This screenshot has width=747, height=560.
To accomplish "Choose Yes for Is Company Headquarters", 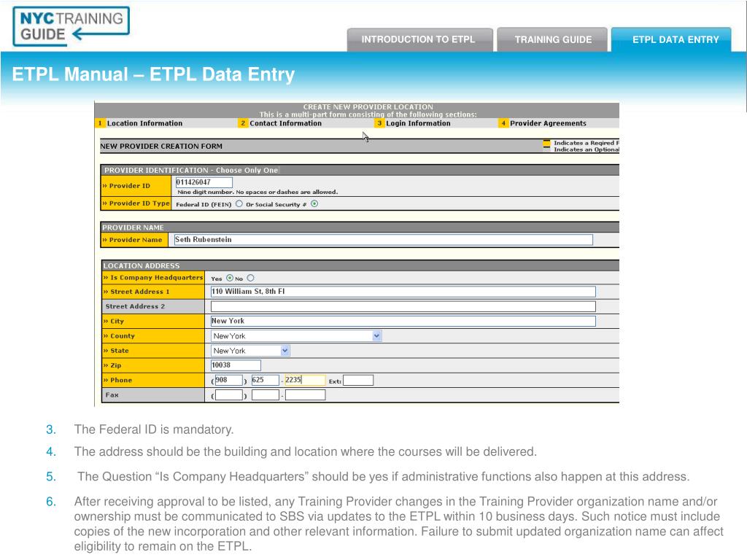I will (230, 278).
